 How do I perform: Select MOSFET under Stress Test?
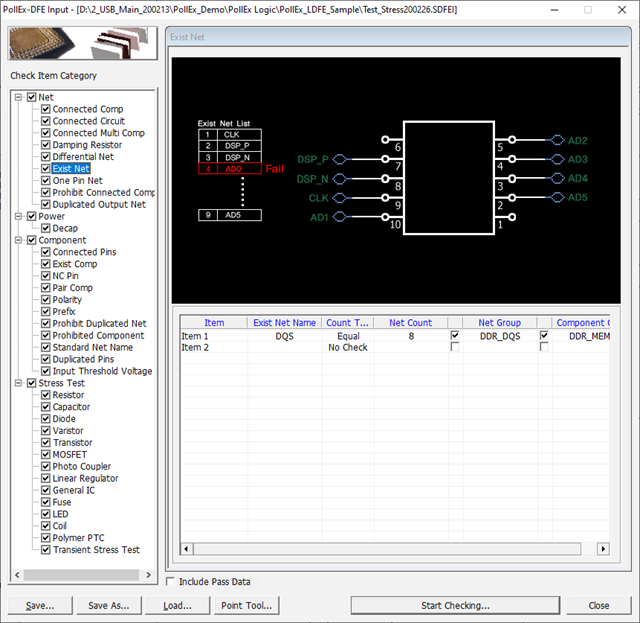click(71, 455)
